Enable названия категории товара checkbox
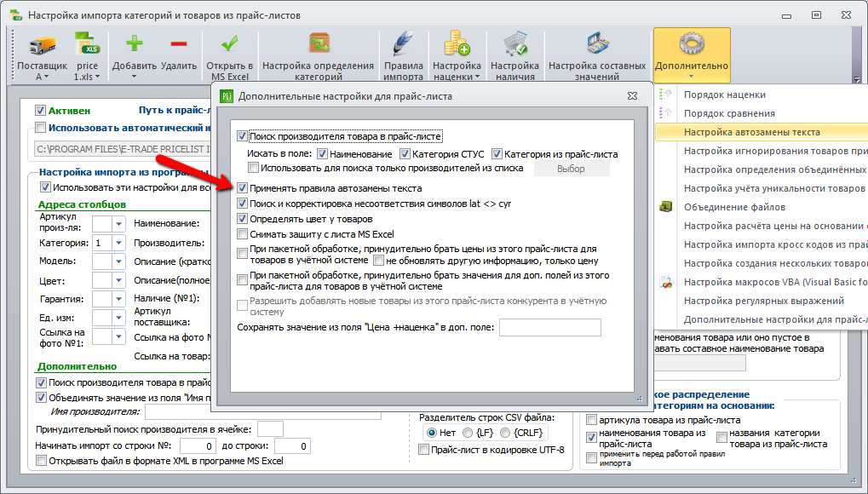The height and width of the screenshot is (494, 868). (721, 438)
